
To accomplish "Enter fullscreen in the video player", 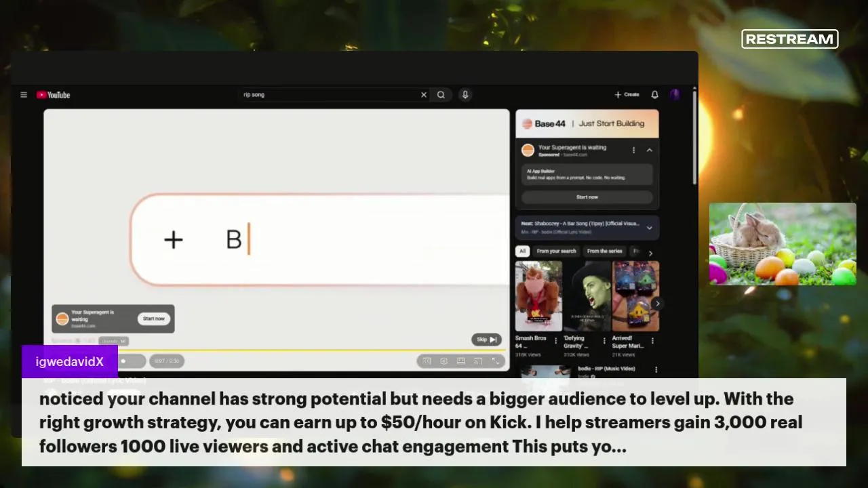I will pyautogui.click(x=496, y=361).
